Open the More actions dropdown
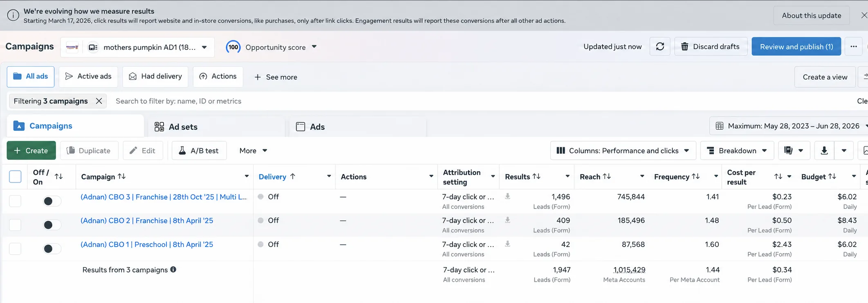Viewport: 868px width, 303px height. coord(253,150)
